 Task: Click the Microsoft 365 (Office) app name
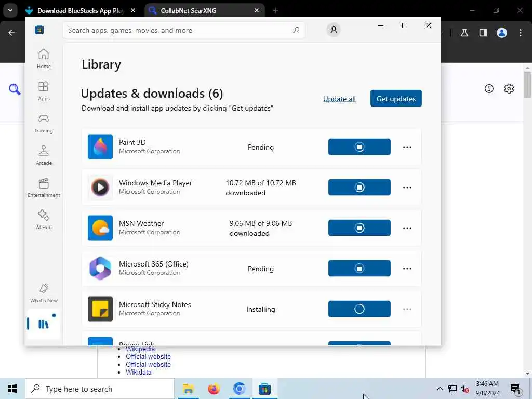pyautogui.click(x=154, y=264)
